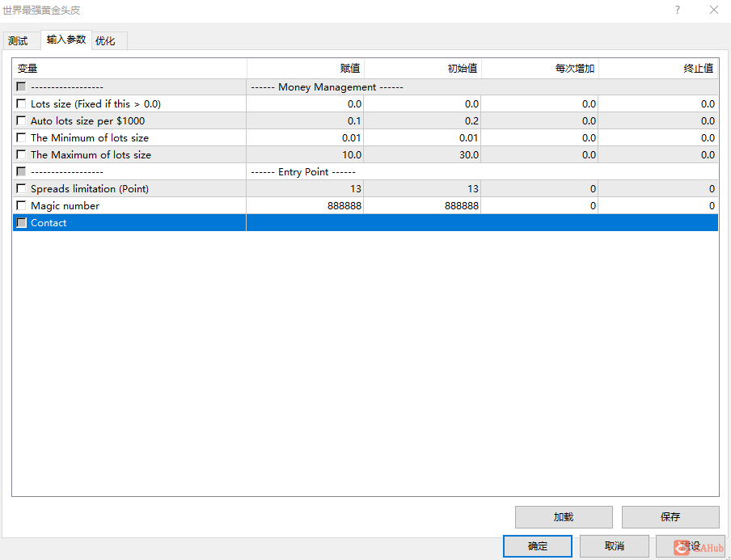The width and height of the screenshot is (731, 560).
Task: Click Lots size 终止值 cell 0.0
Action: (659, 104)
